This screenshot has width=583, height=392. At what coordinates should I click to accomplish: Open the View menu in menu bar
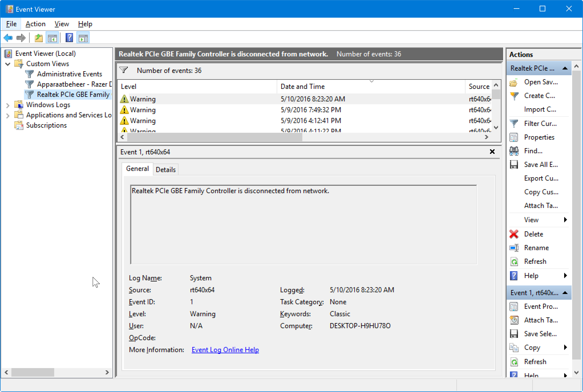(x=62, y=24)
